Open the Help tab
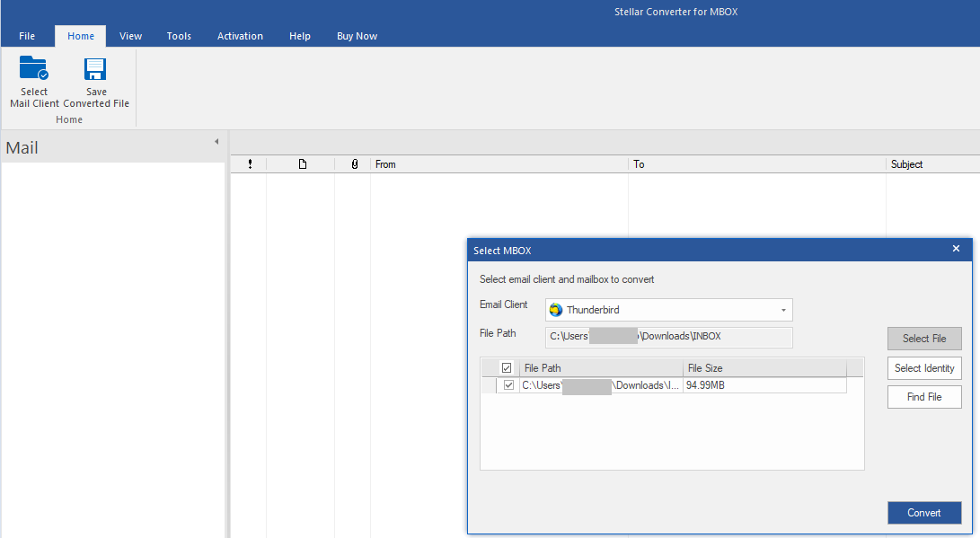Screen dimensions: 980x538 pos(300,36)
